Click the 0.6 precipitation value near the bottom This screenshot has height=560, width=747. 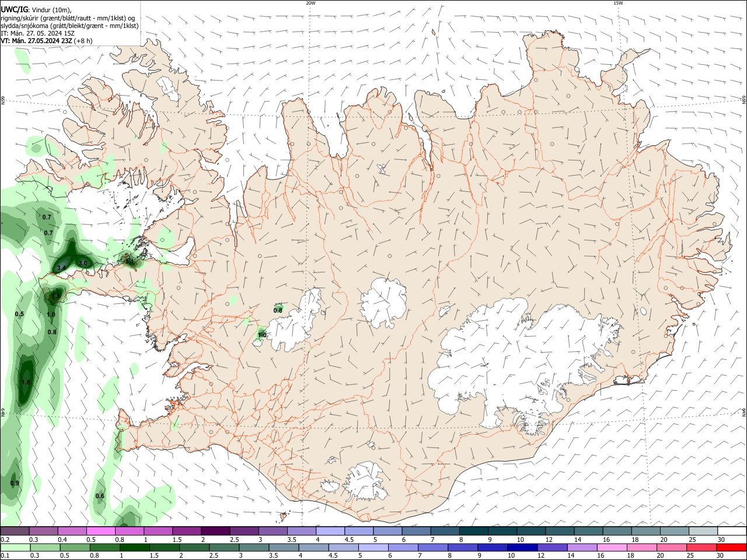click(100, 496)
